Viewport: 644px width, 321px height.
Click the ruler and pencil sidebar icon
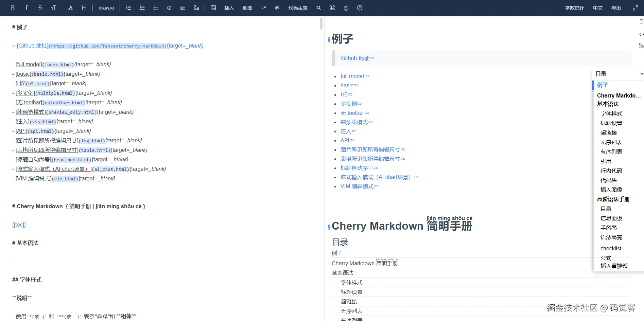[x=641, y=46]
